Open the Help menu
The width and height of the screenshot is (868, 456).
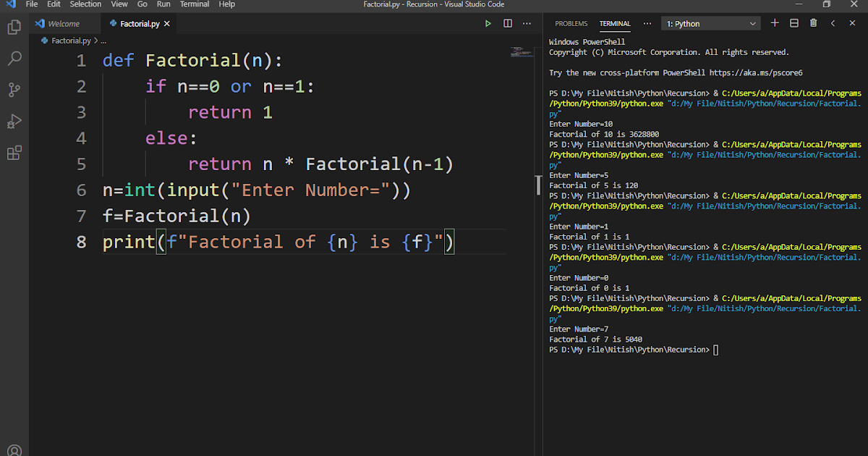click(x=227, y=4)
